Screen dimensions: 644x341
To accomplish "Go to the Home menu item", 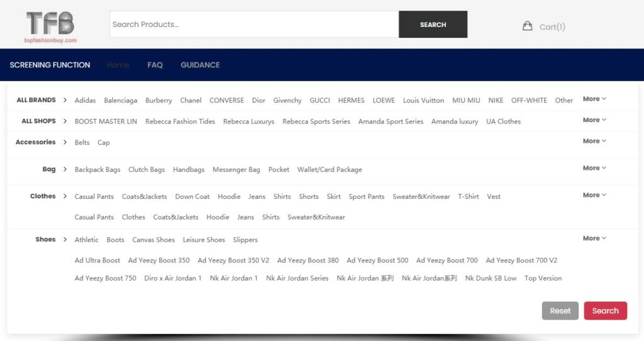I will [x=118, y=65].
